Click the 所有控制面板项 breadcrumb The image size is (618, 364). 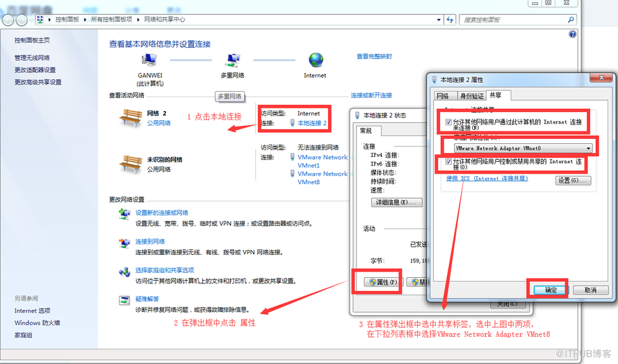(111, 19)
